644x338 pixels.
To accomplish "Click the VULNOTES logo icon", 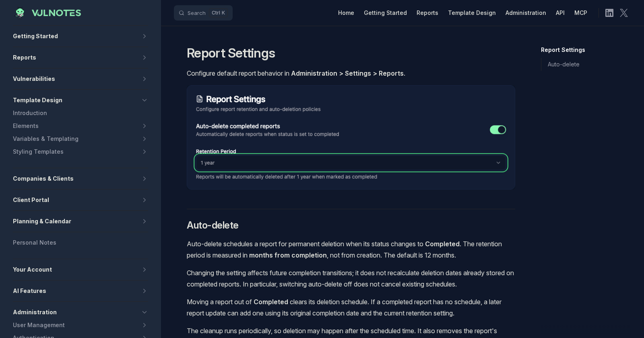I will (20, 13).
